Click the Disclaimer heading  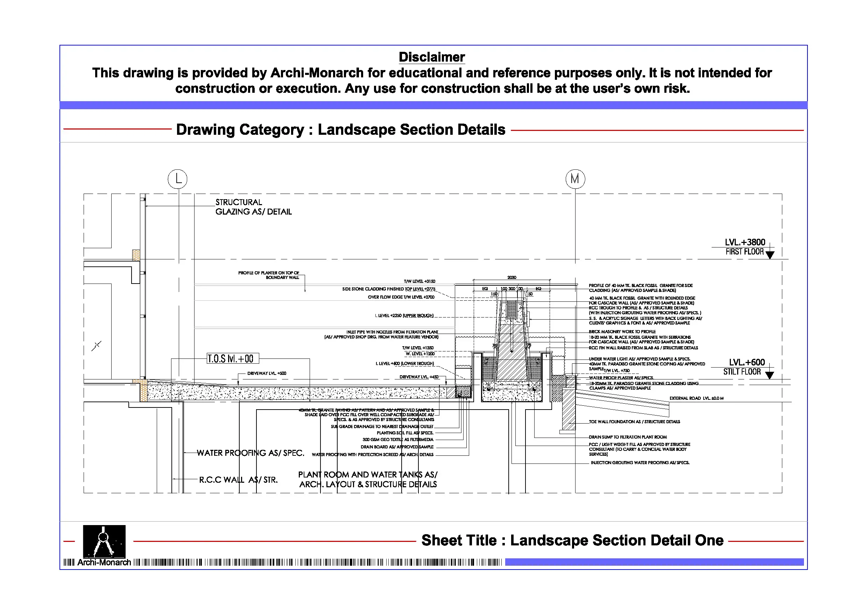point(432,57)
